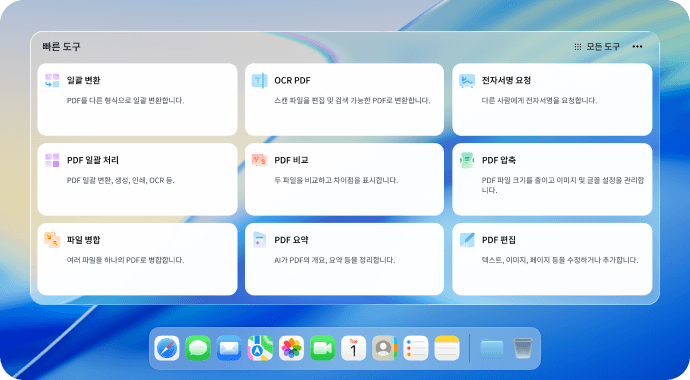Viewport: 690px width, 380px height.
Task: Click the 전자서명 요청 signature icon
Action: point(467,81)
